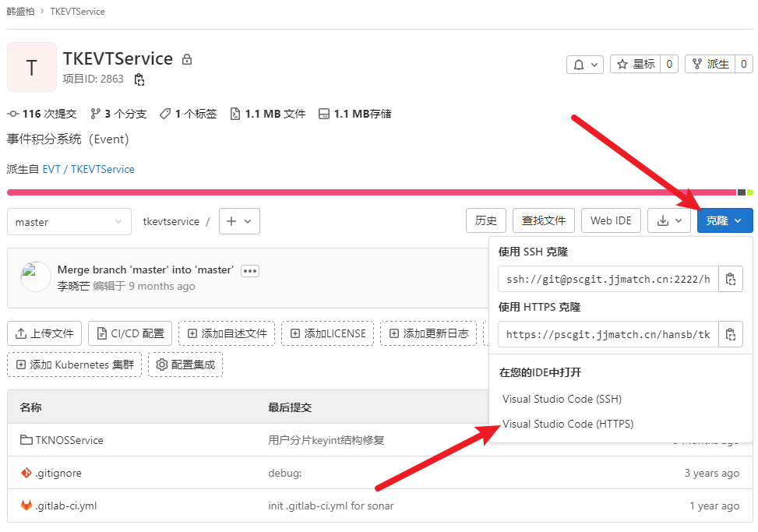Copy the SSH clone URL
The width and height of the screenshot is (758, 532).
coord(730,279)
